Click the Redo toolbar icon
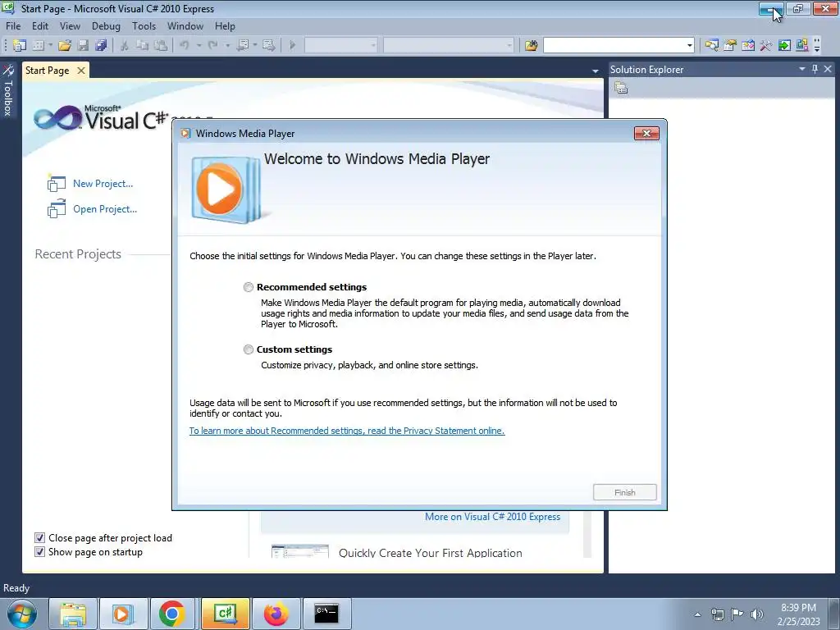 pos(212,46)
